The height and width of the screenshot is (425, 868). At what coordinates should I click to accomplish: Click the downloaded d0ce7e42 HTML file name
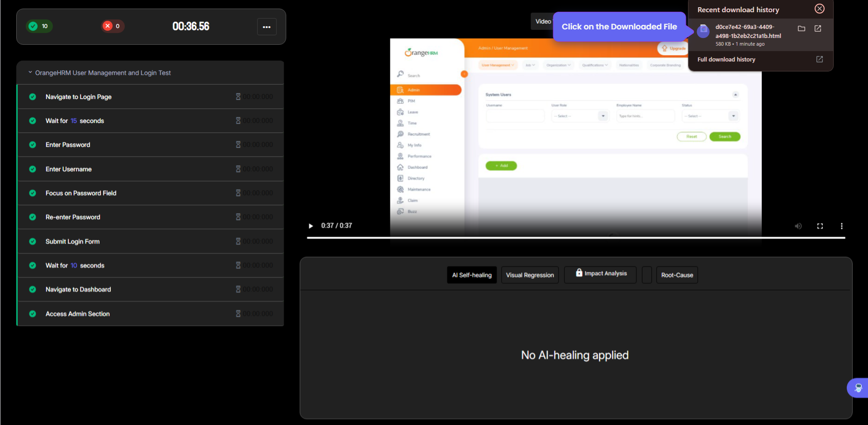tap(748, 31)
